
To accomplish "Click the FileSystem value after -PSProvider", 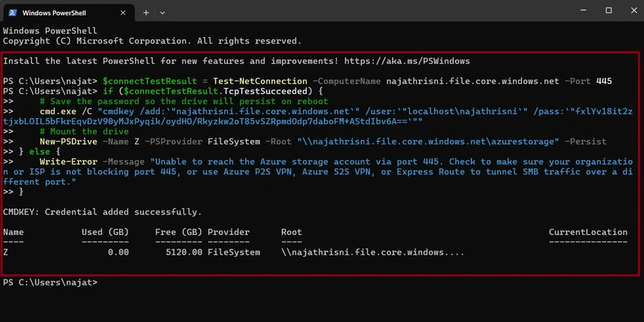I will coord(233,142).
